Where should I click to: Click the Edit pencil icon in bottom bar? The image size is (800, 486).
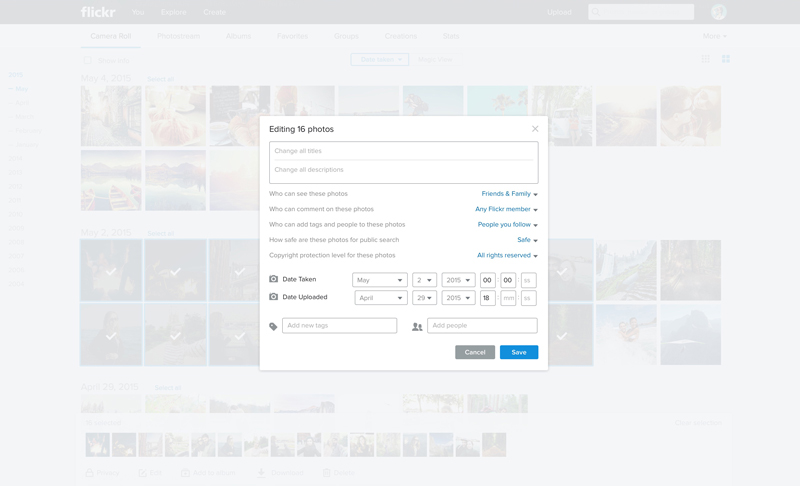(x=142, y=473)
